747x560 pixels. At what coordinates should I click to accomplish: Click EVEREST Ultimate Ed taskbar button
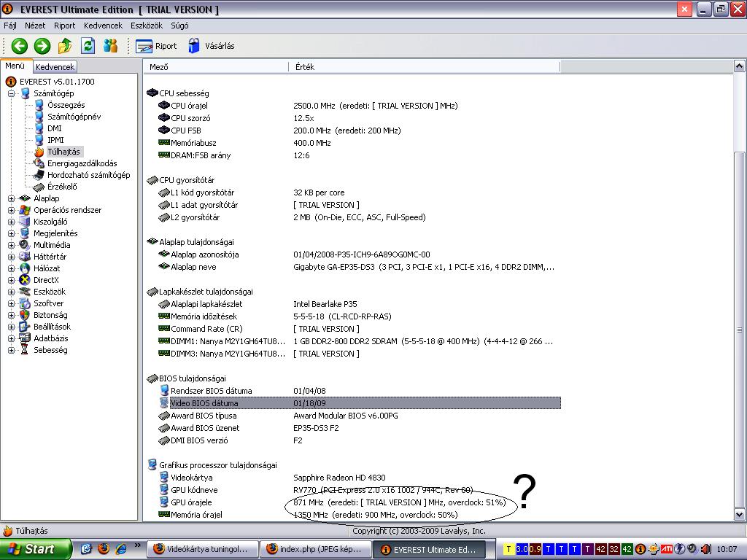pyautogui.click(x=429, y=550)
